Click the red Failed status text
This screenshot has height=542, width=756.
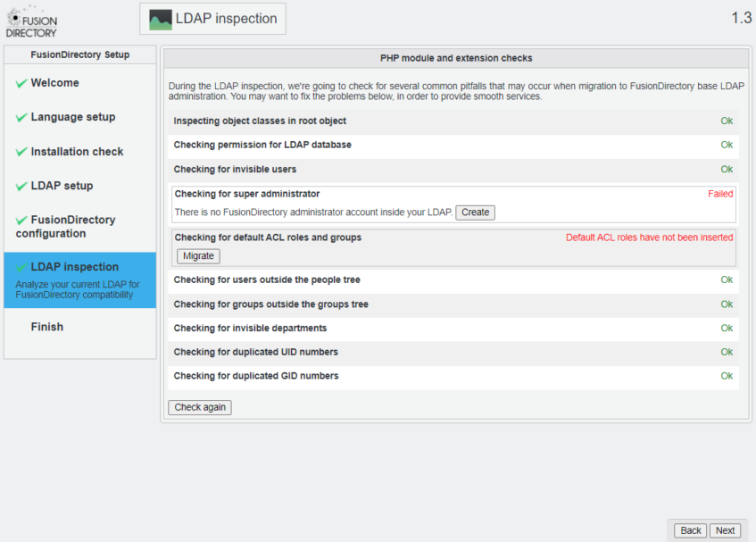point(719,194)
